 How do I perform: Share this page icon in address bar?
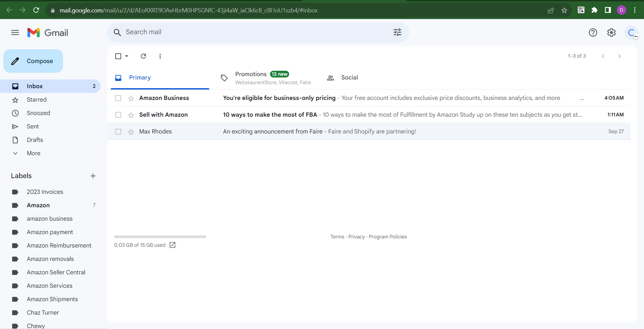[x=551, y=10]
